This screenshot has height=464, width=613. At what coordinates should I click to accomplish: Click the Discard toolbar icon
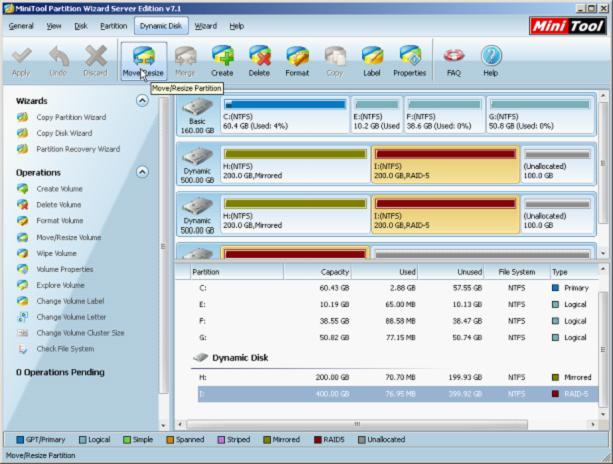pos(95,62)
